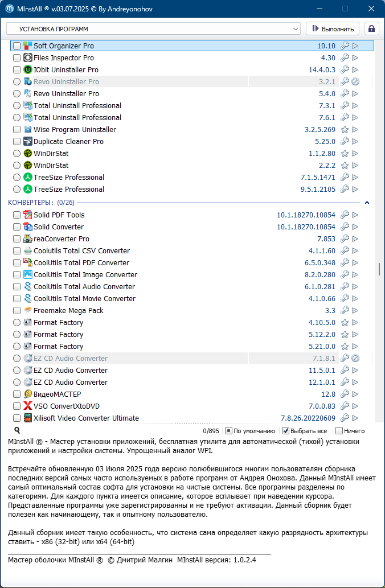
Task: Click star icon for Format Factory 4.10.5.0
Action: tap(345, 323)
